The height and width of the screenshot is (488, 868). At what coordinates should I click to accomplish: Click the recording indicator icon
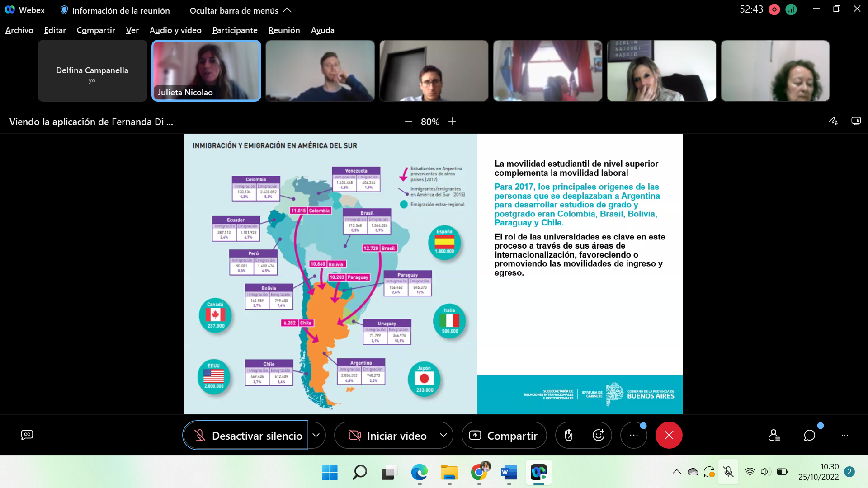click(774, 9)
